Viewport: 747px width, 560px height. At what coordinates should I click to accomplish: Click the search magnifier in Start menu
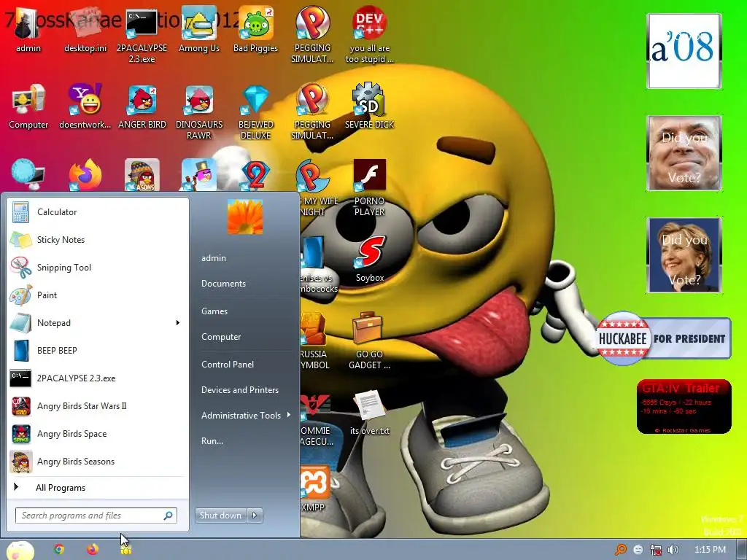(169, 516)
